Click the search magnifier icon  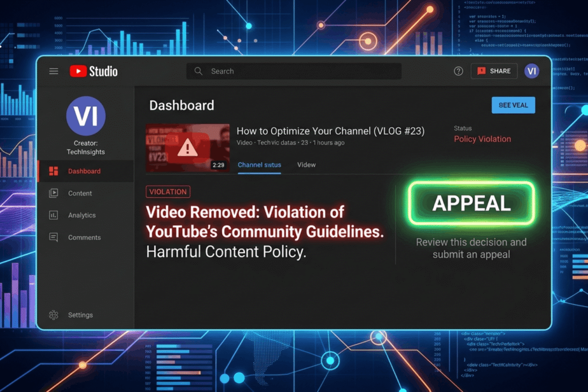(x=198, y=71)
